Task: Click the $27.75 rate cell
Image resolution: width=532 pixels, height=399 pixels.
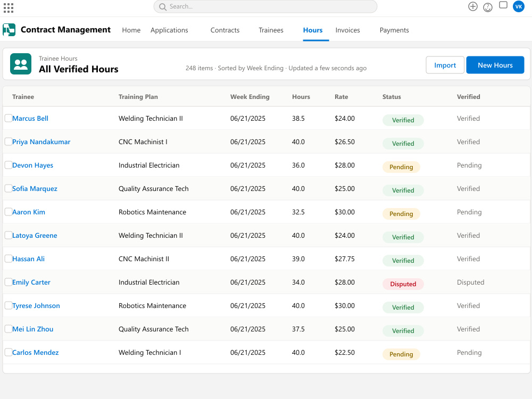Action: pyautogui.click(x=344, y=259)
